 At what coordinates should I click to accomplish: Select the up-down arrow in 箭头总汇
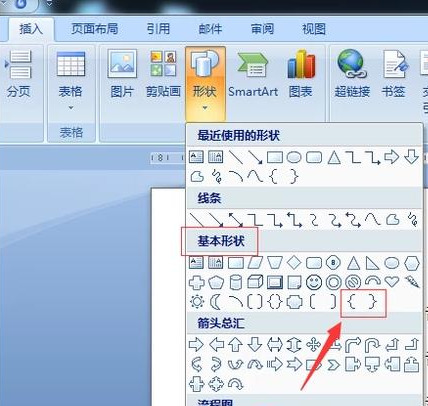(294, 345)
